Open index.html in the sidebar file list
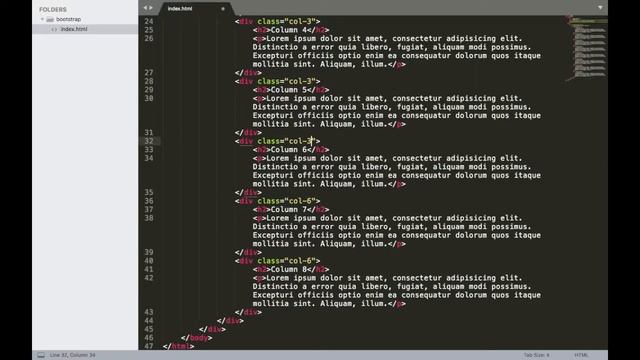640x360 pixels. pyautogui.click(x=74, y=29)
